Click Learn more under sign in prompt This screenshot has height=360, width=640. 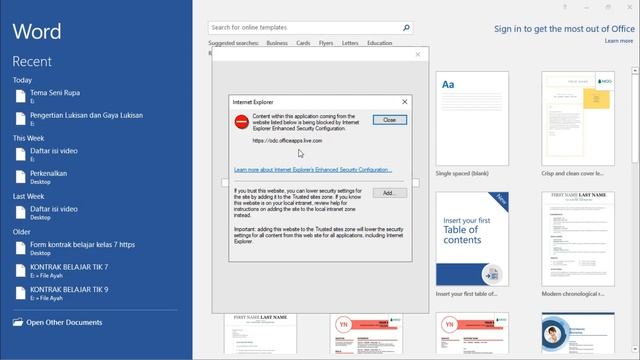(x=619, y=41)
